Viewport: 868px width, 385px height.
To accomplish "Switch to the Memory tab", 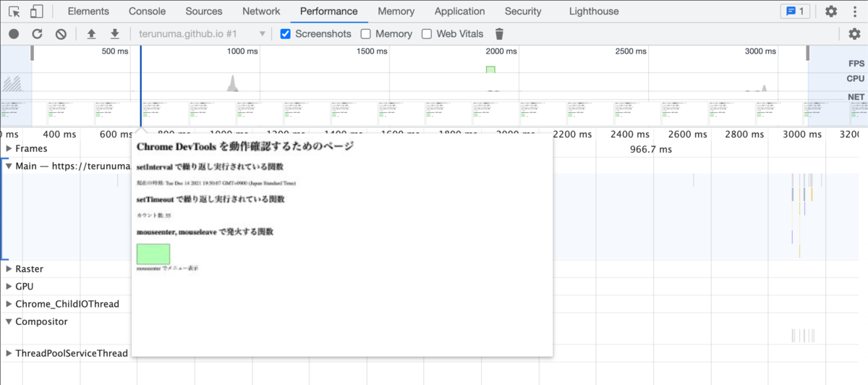I will [396, 12].
